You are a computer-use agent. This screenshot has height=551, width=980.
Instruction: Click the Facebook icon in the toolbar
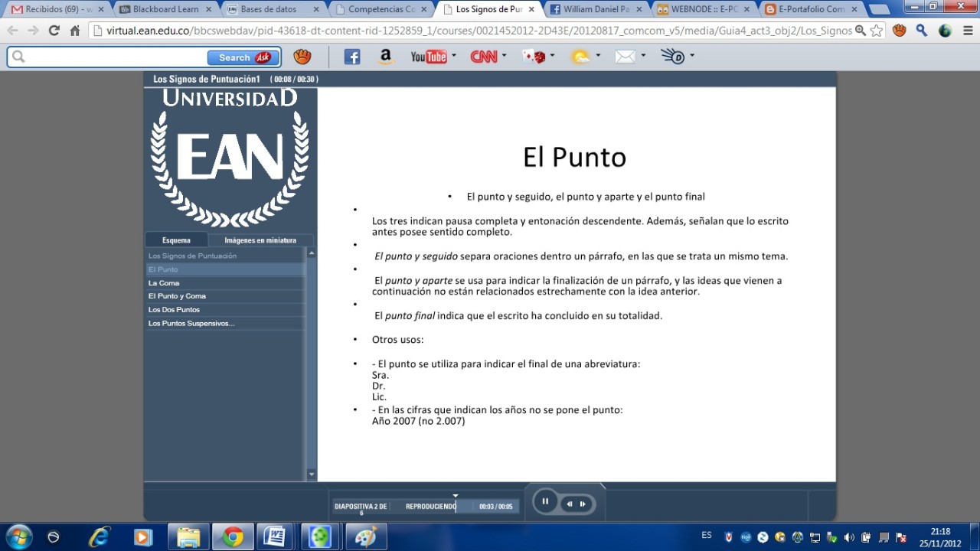[x=352, y=57]
